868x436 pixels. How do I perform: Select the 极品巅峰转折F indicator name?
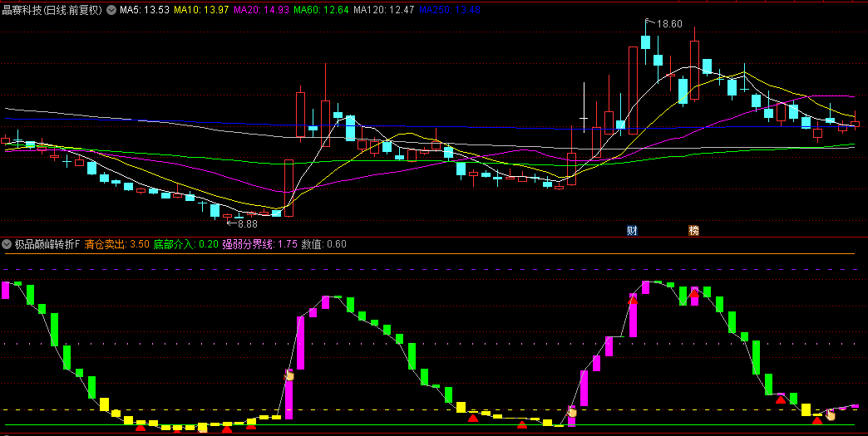47,243
